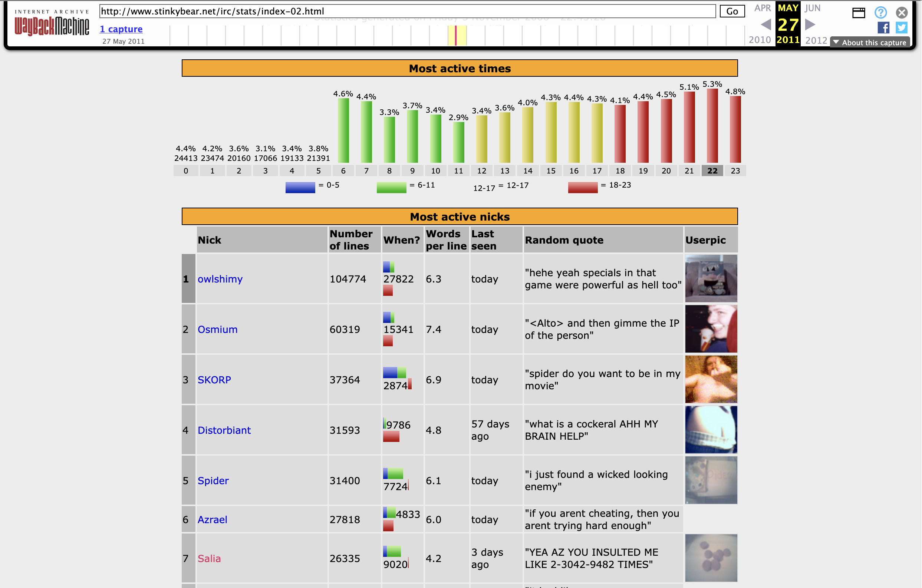Share capture on Twitter icon
Viewport: 922px width, 588px height.
(x=901, y=27)
